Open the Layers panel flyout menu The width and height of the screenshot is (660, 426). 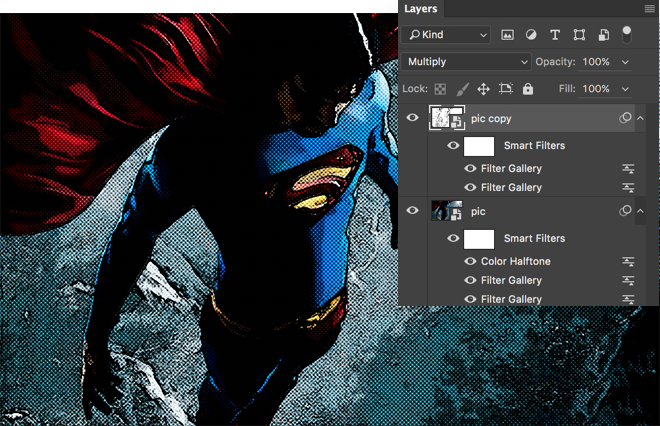(649, 9)
